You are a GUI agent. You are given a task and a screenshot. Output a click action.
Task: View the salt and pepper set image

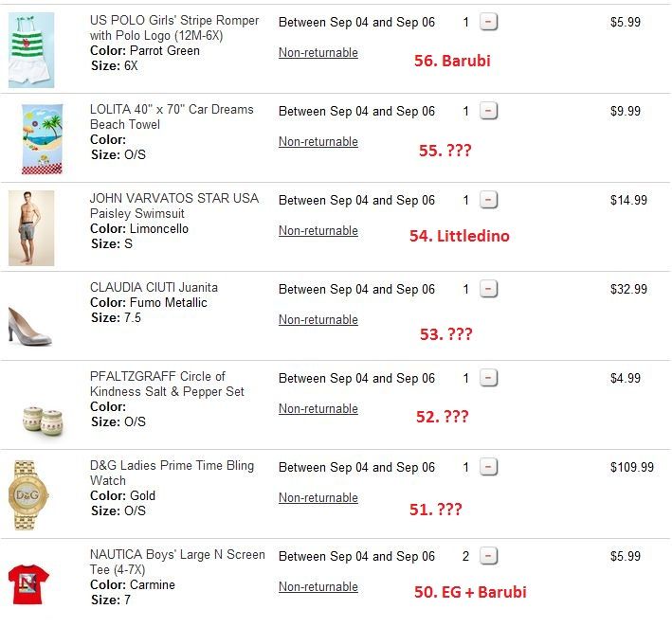coord(42,415)
